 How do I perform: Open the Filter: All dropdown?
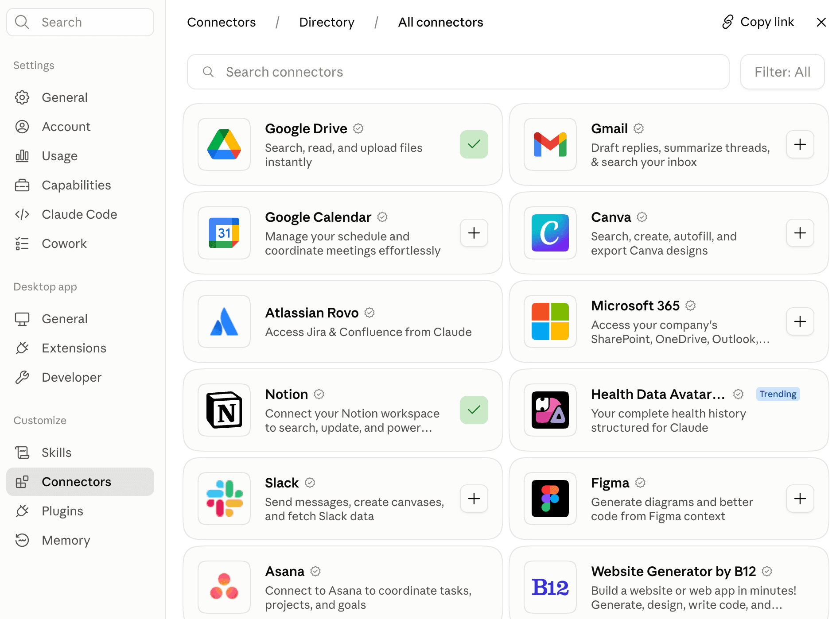[x=782, y=72]
